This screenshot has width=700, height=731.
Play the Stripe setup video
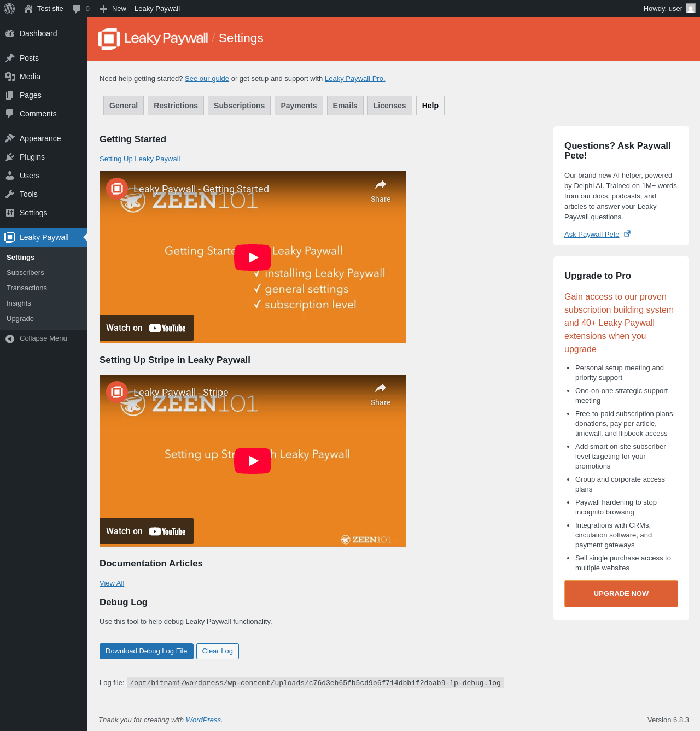253,461
